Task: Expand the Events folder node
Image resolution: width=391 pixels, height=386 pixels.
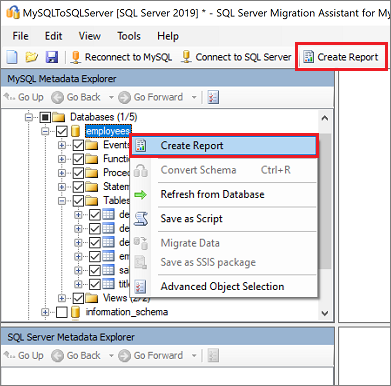Action: pos(62,145)
